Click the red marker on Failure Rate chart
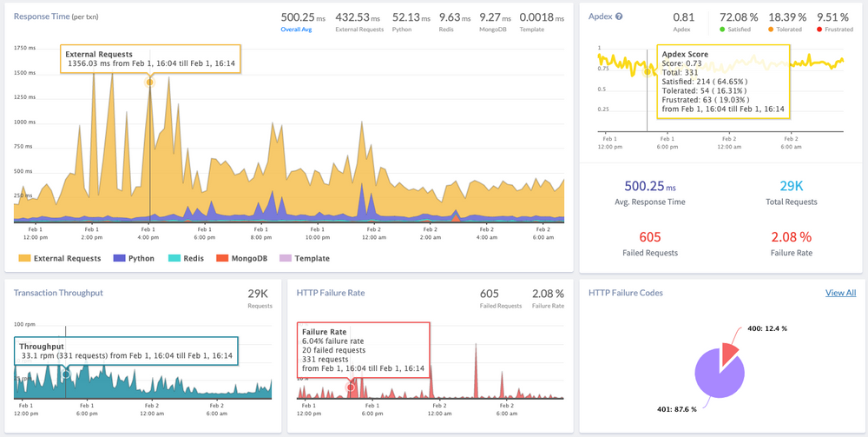 [x=351, y=387]
